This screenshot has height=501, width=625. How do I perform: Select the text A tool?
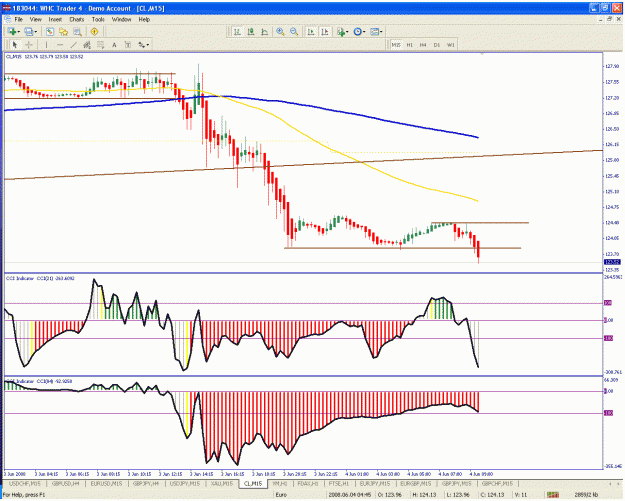(x=114, y=45)
